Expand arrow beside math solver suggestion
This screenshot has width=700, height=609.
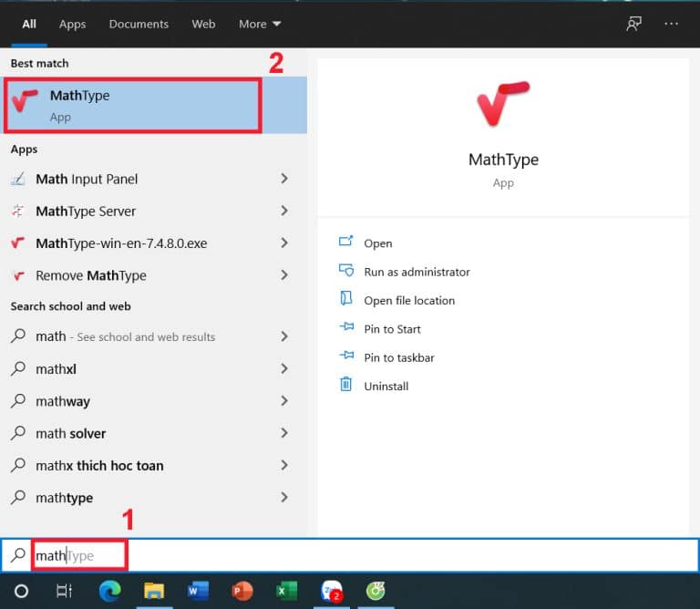point(284,433)
